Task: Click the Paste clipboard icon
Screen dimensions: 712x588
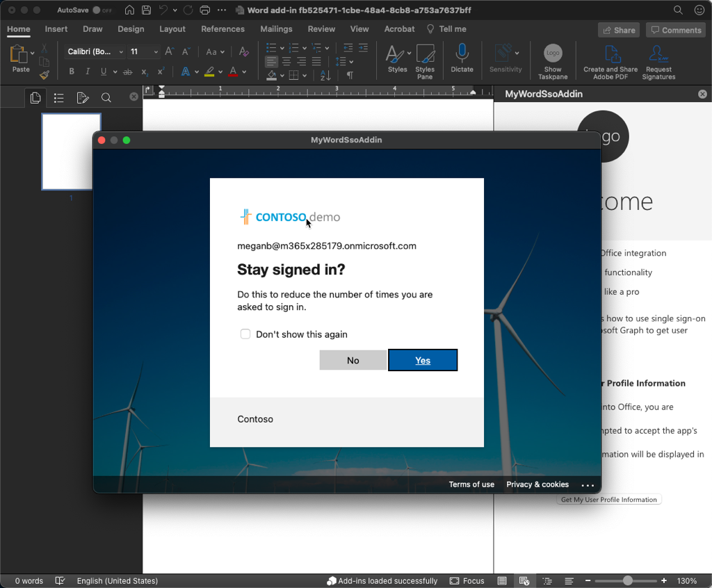Action: click(x=18, y=54)
